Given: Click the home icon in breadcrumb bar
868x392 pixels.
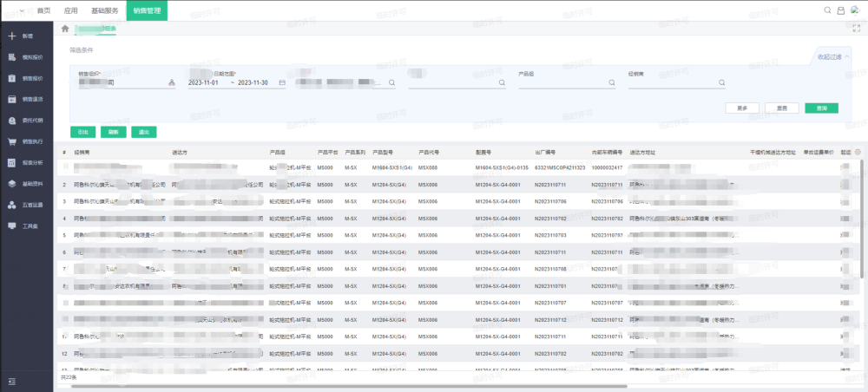Looking at the screenshot, I should [65, 29].
